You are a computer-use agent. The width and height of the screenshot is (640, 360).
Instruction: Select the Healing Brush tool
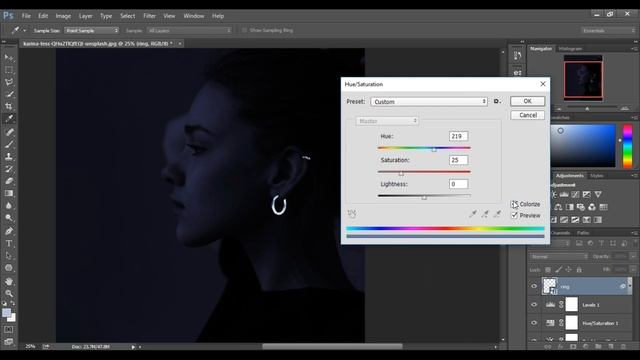(9, 132)
